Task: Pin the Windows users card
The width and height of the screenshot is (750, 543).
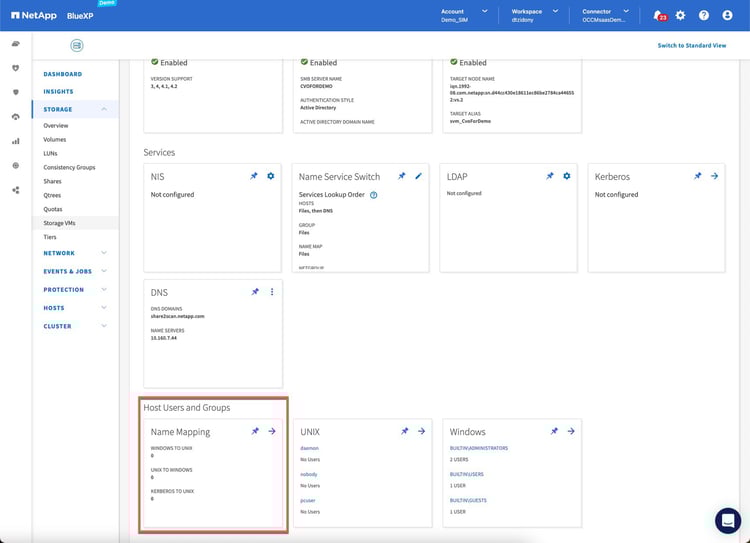Action: point(554,431)
